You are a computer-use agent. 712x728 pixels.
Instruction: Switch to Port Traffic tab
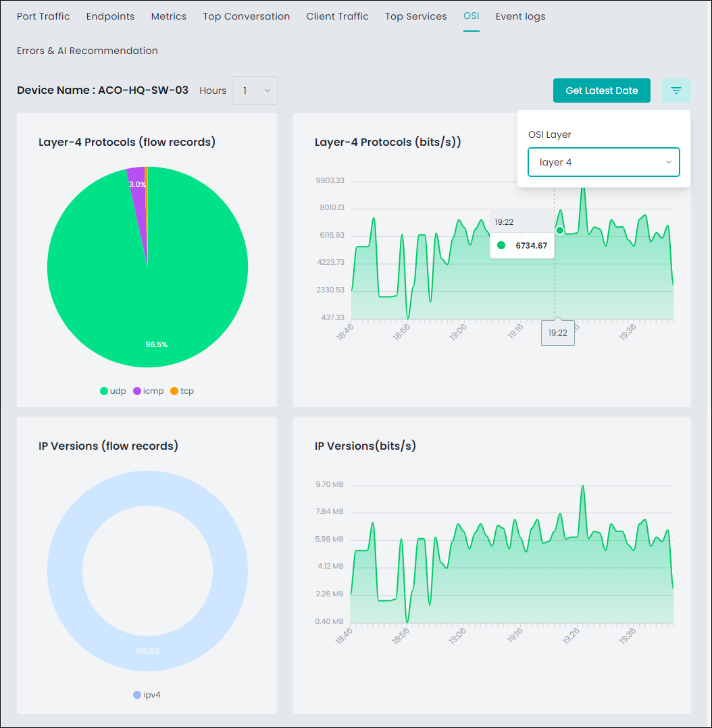click(43, 16)
